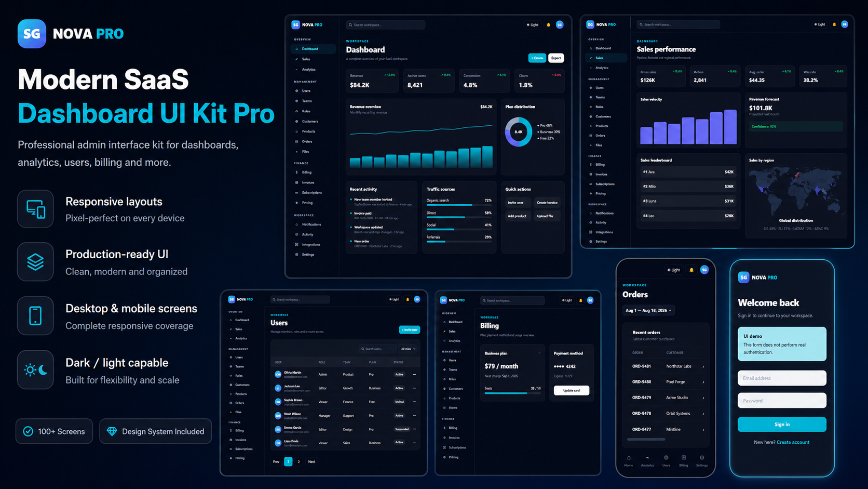The width and height of the screenshot is (868, 489).
Task: Click the Orders icon in the Dashboard window sidebar
Action: (297, 141)
